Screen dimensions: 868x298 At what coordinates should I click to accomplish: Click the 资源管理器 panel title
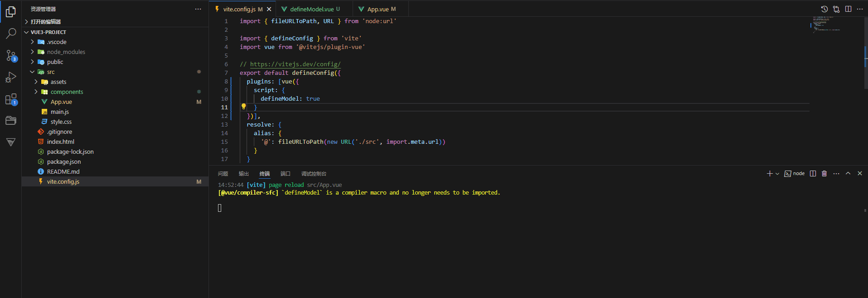pos(43,9)
